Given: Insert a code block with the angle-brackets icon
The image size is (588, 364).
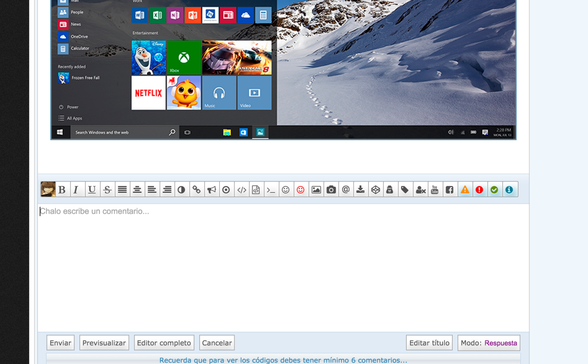Looking at the screenshot, I should [x=242, y=190].
